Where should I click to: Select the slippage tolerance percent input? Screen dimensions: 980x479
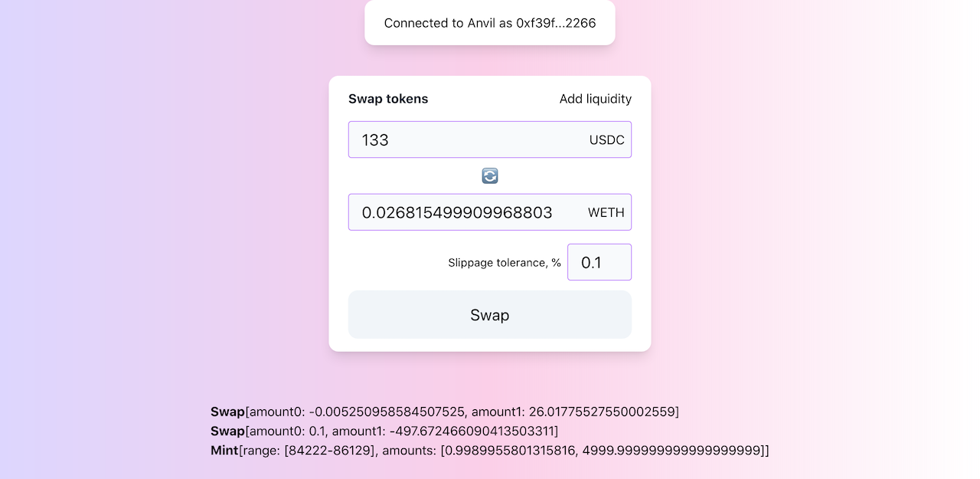tap(599, 263)
